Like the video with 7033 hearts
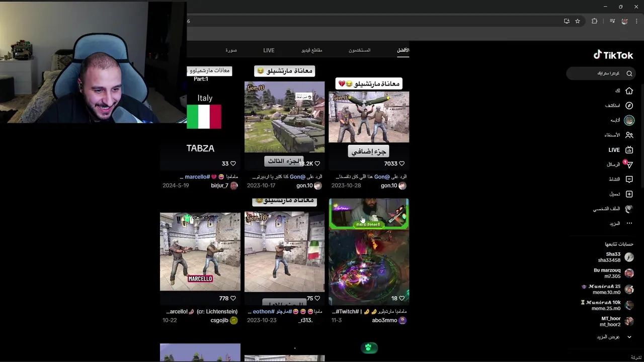The image size is (644, 362). coord(401,163)
